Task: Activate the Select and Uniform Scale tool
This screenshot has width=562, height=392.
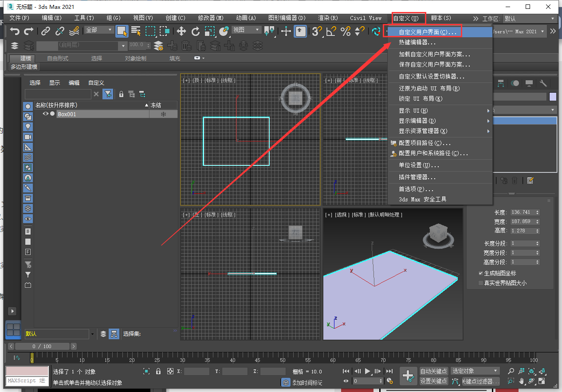Action: [210, 31]
